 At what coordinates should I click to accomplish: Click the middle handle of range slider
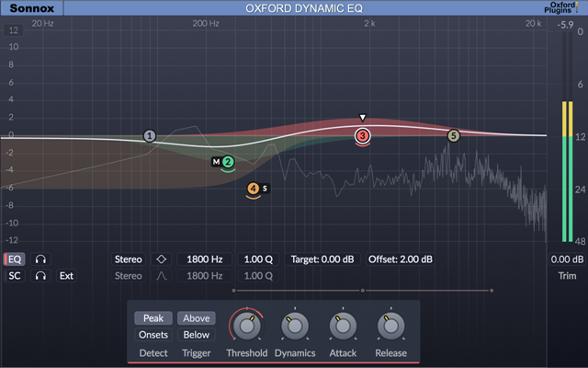pyautogui.click(x=362, y=291)
